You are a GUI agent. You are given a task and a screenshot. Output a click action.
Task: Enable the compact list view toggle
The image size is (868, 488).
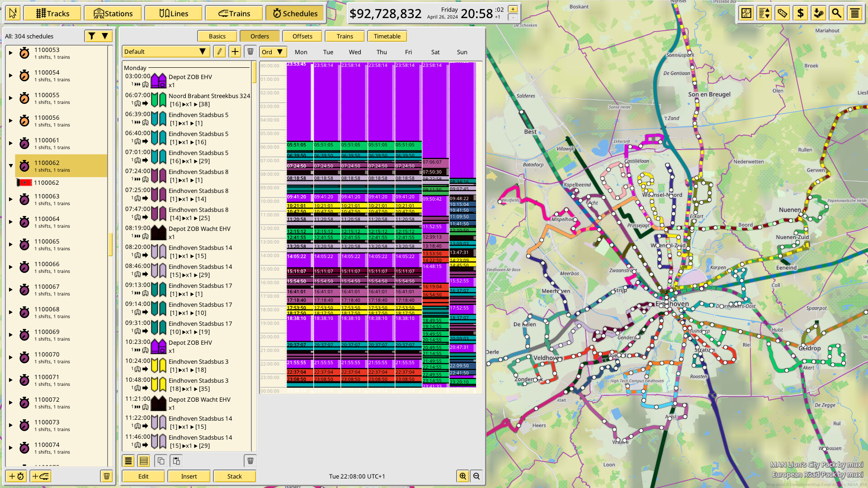point(128,460)
